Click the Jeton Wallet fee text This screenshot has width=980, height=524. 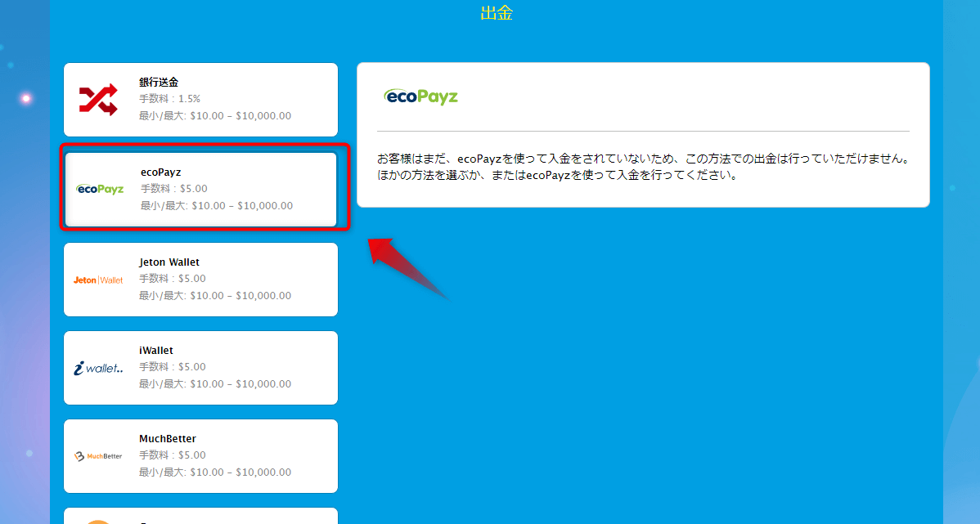[x=172, y=279]
